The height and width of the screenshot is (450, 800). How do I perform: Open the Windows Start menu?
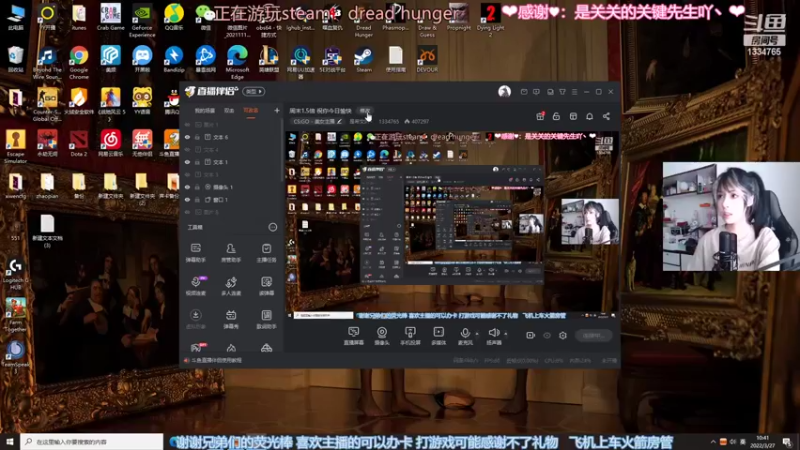10,441
